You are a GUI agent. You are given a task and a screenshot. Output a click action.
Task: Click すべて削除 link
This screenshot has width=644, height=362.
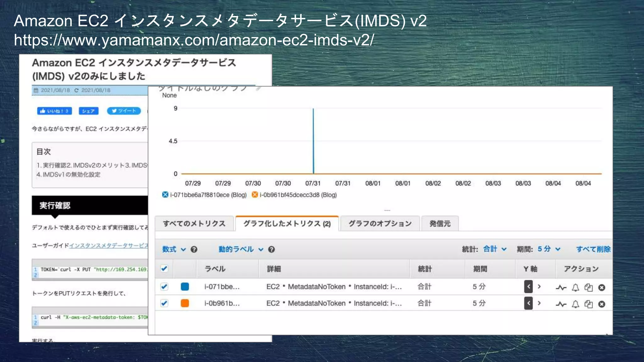click(x=593, y=249)
